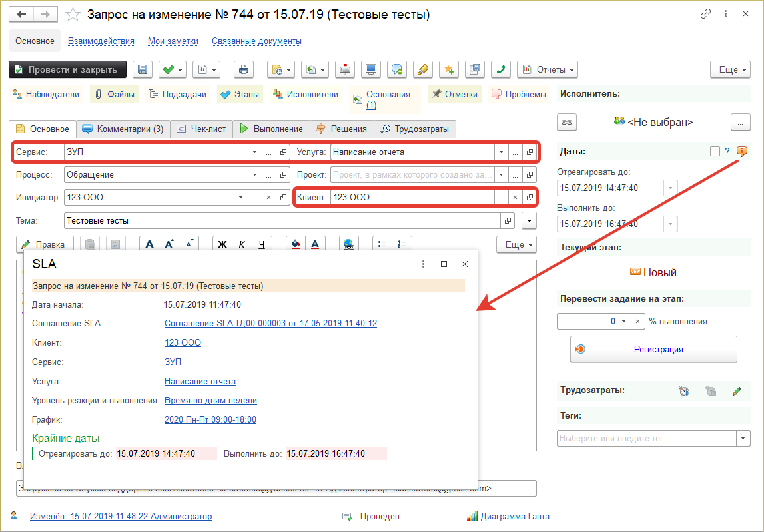
Task: Click the save (floppy disk) toolbar icon
Action: [x=143, y=69]
